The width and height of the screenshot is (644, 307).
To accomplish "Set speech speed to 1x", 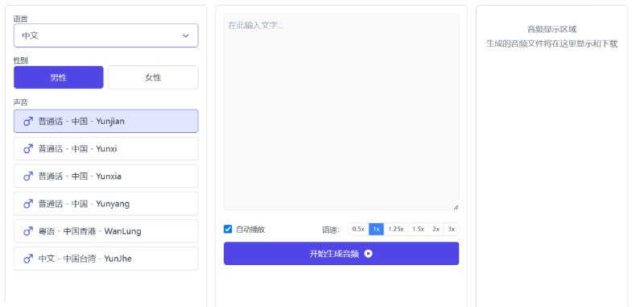I will coord(376,230).
